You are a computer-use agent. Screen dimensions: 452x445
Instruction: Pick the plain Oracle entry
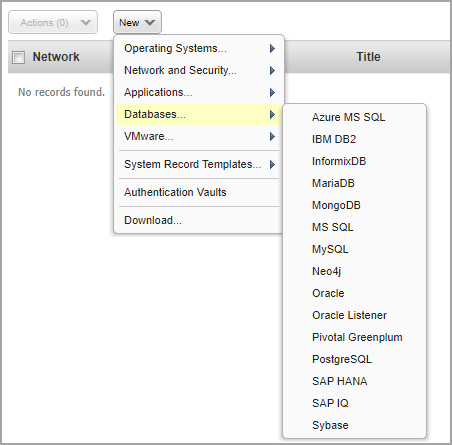354,293
